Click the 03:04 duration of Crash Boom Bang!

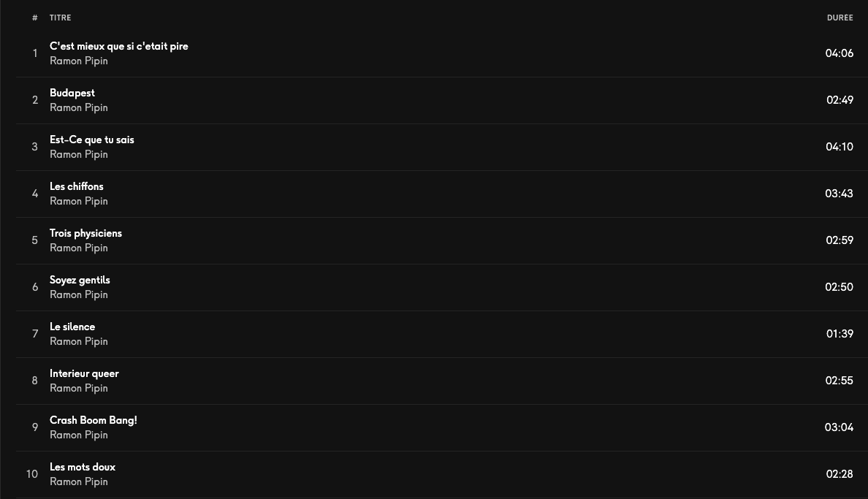click(x=840, y=427)
